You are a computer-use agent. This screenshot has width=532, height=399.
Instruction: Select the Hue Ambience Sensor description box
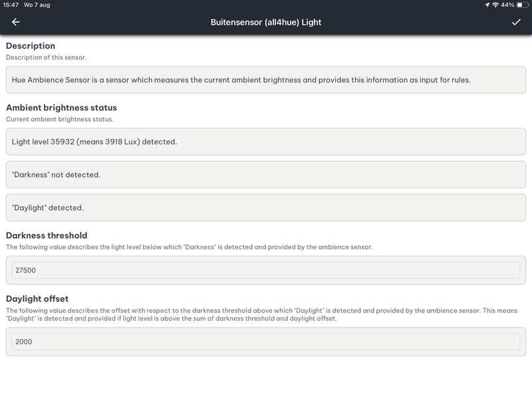266,80
